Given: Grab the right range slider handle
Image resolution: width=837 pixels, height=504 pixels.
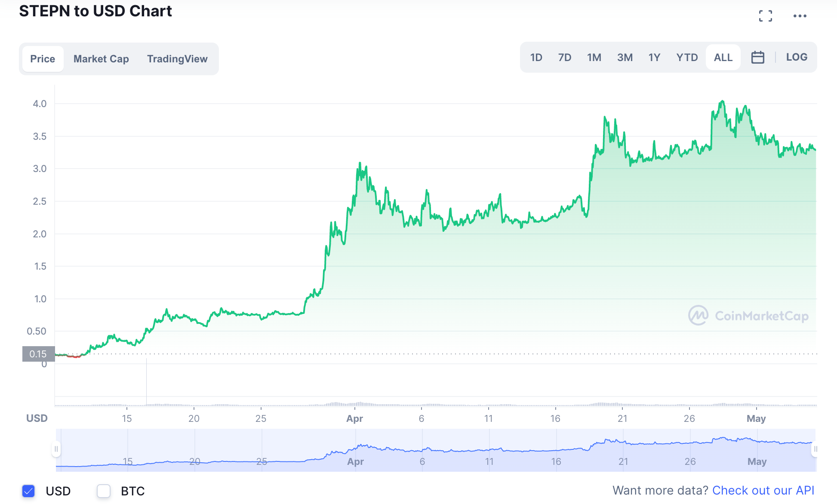Looking at the screenshot, I should (x=815, y=449).
